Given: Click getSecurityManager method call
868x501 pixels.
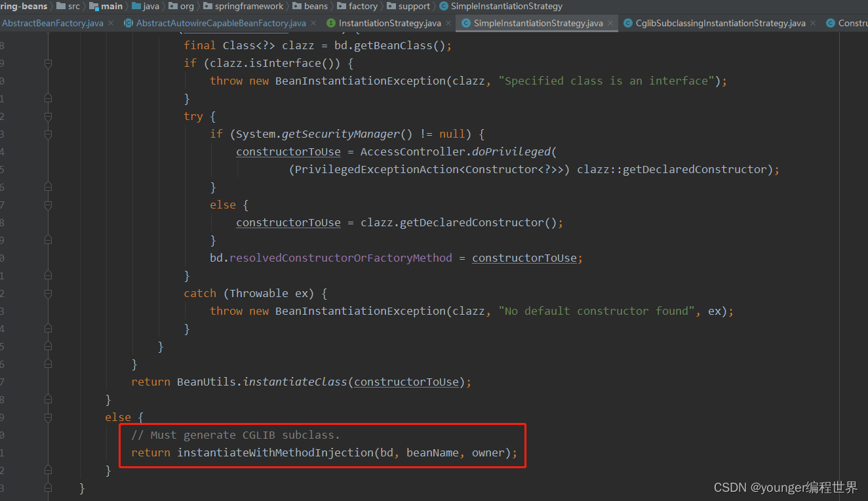Looking at the screenshot, I should [x=340, y=134].
